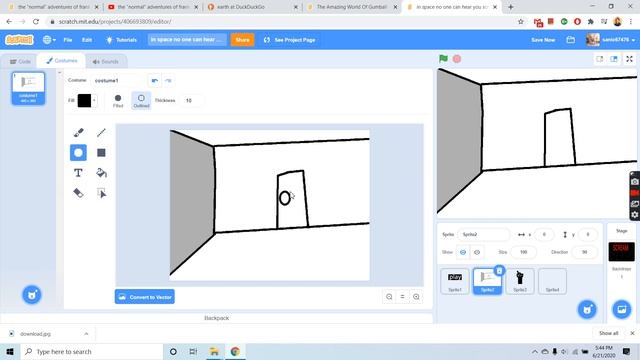Image resolution: width=640 pixels, height=360 pixels.
Task: Select the Line tool
Action: tap(101, 132)
